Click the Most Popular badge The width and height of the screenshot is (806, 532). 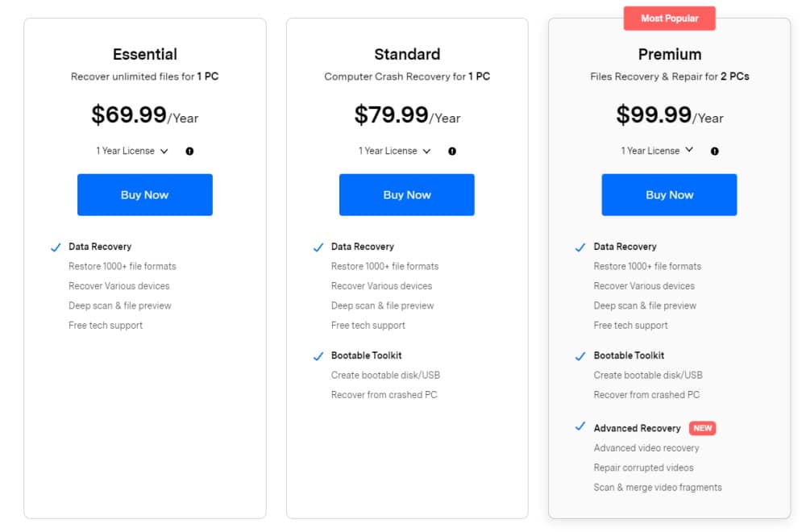coord(670,18)
